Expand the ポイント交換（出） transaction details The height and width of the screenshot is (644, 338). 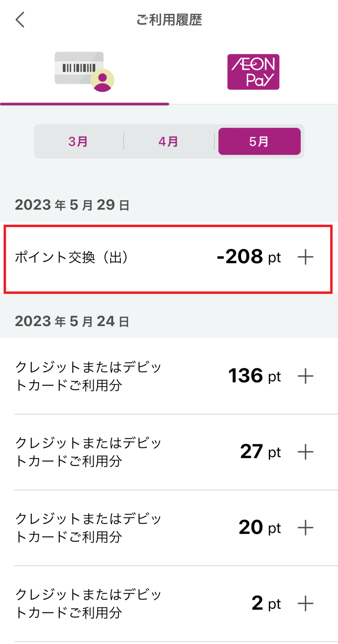coord(305,257)
